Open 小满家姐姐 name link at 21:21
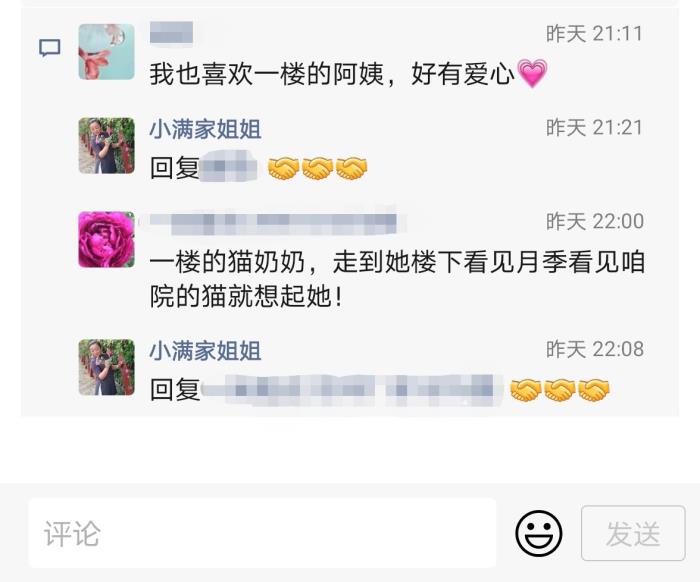This screenshot has height=582, width=700. (x=205, y=129)
